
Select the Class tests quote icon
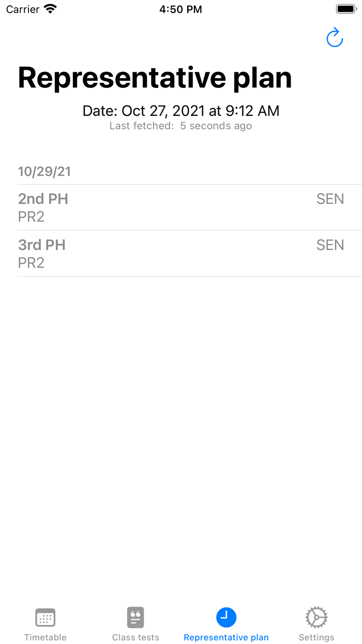coord(135,618)
